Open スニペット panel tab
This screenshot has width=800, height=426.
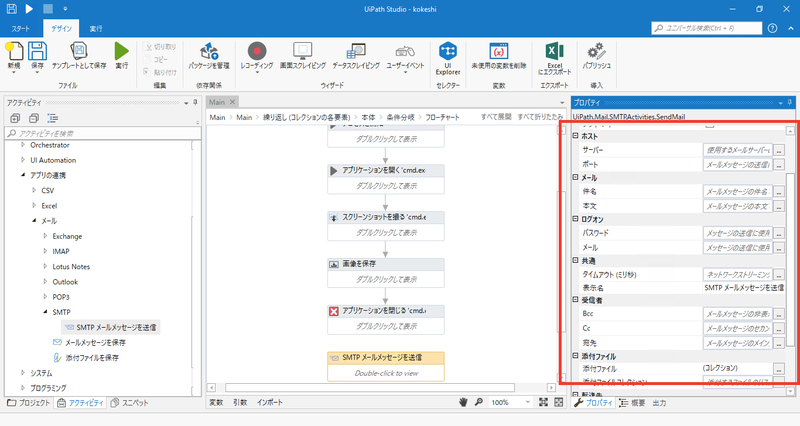[130, 403]
